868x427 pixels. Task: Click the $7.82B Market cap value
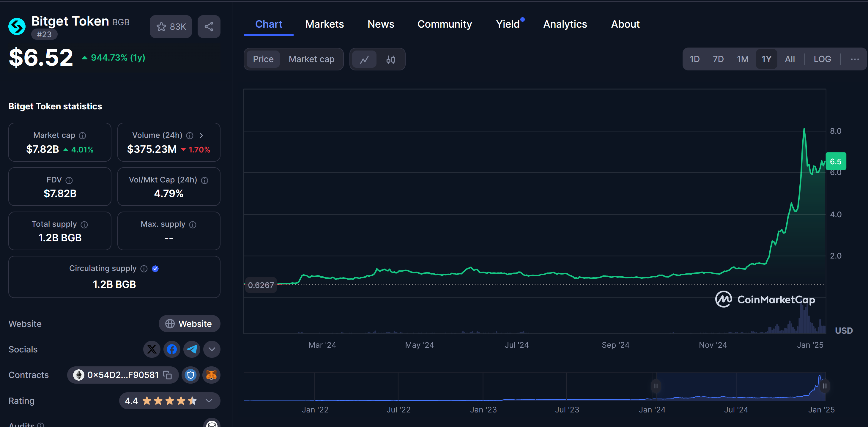(x=42, y=149)
